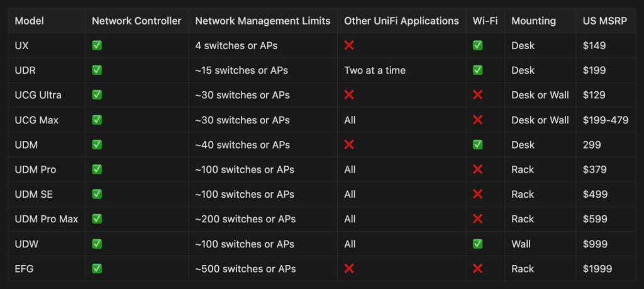Click the US MSRP column header

604,21
